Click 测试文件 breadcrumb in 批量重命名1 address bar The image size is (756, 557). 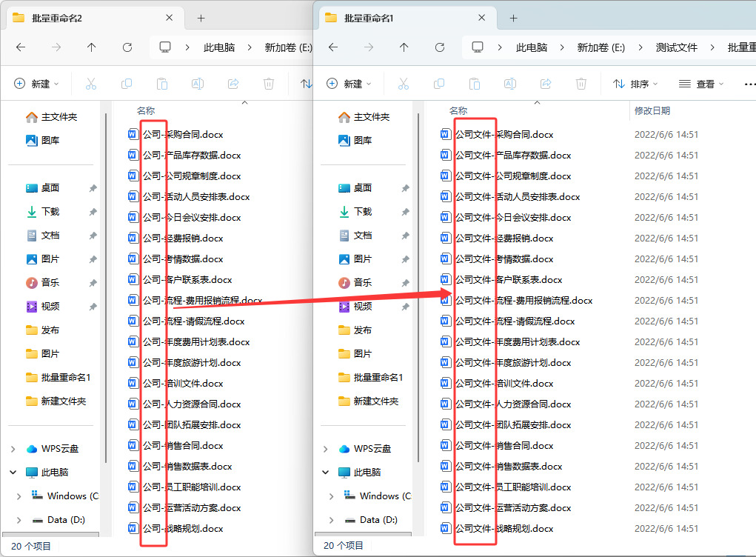click(676, 47)
